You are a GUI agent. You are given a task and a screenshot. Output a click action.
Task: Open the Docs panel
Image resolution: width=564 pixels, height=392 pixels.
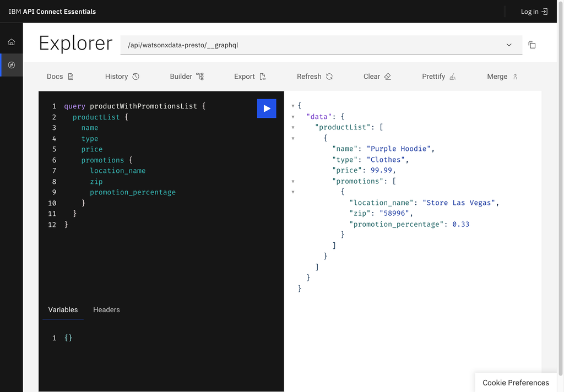[x=60, y=77]
